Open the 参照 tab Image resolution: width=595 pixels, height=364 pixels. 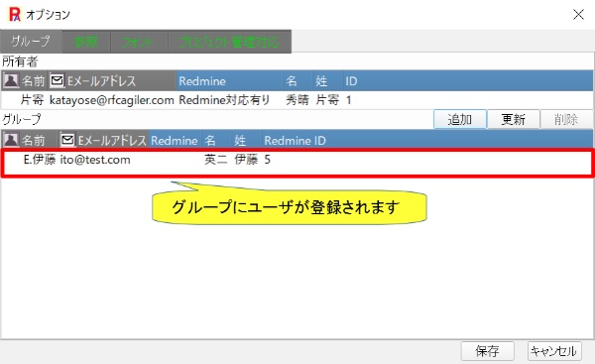coord(85,42)
